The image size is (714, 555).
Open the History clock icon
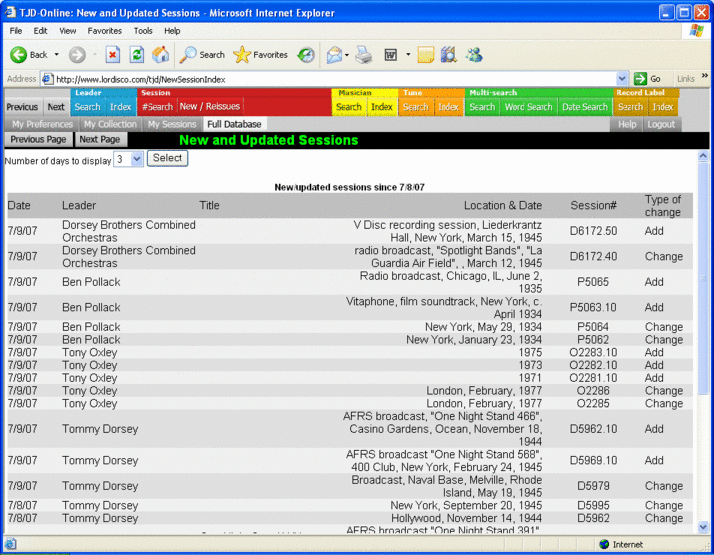[306, 55]
